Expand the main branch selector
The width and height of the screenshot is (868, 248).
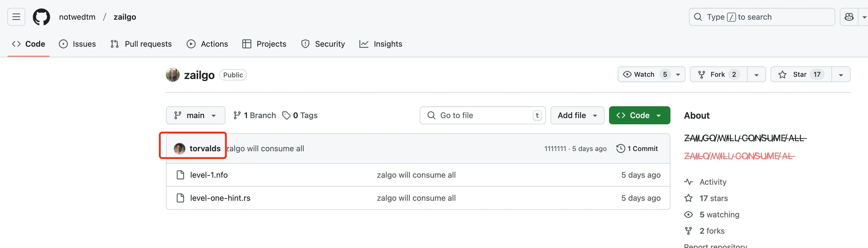point(195,115)
